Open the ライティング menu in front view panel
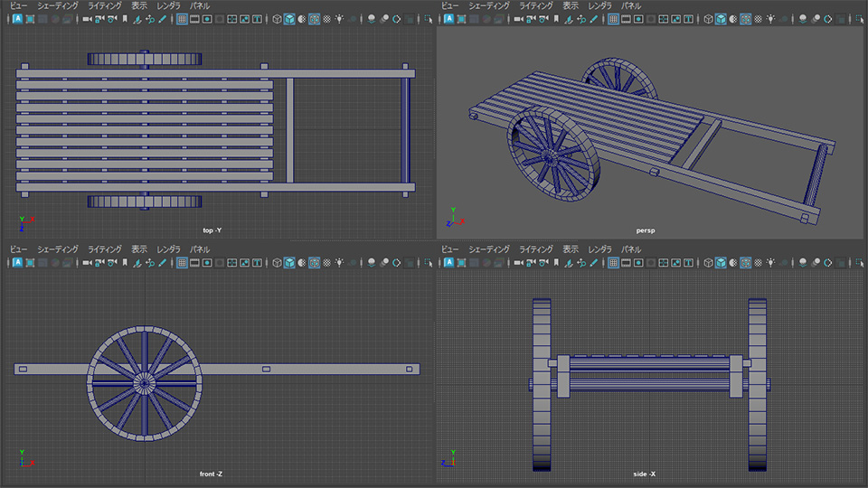 pyautogui.click(x=104, y=249)
